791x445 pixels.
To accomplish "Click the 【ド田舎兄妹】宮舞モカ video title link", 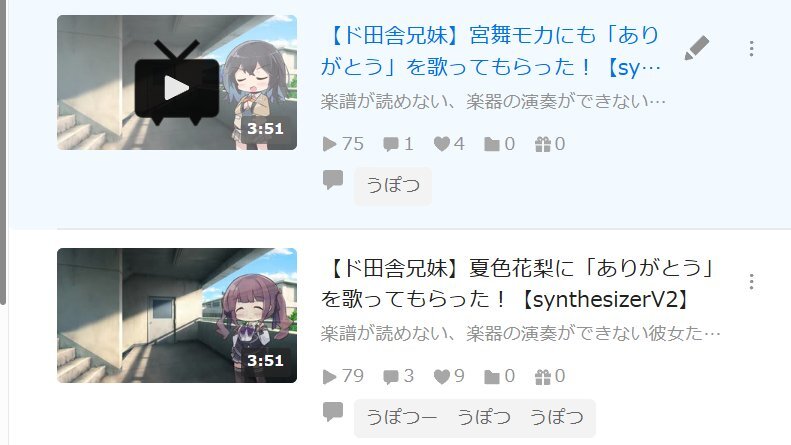I will click(x=490, y=50).
